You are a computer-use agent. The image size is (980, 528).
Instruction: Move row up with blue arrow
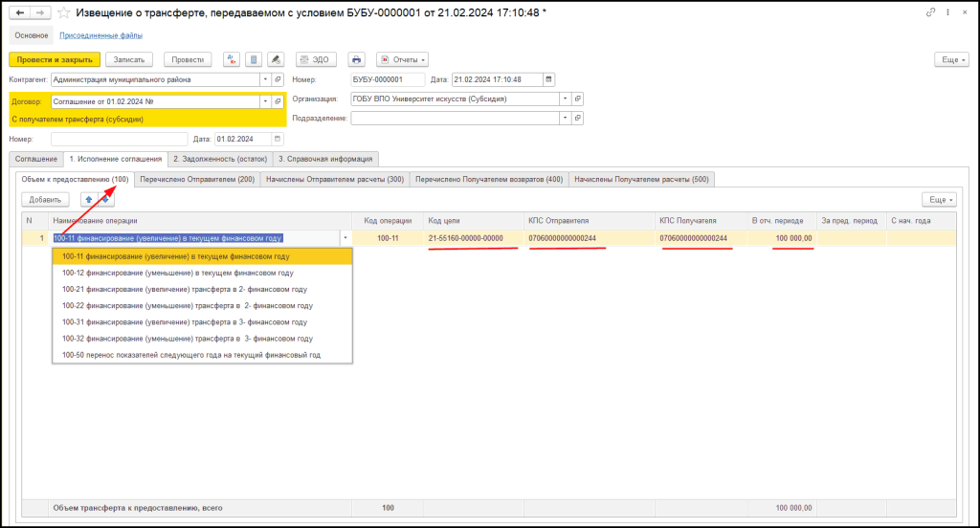[x=89, y=200]
